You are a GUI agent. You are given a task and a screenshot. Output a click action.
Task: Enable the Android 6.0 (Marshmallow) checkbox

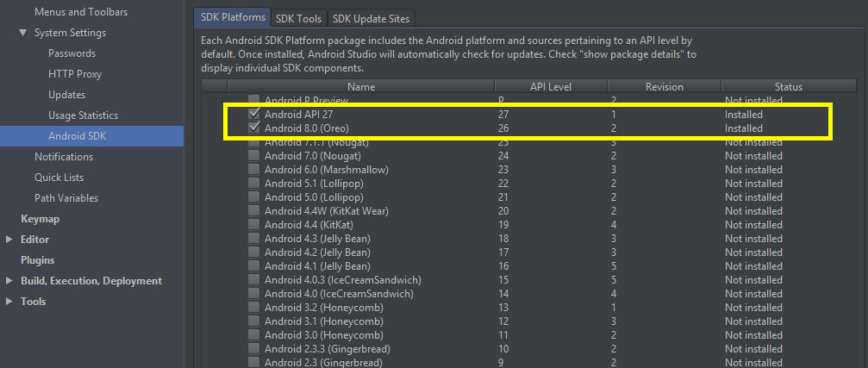point(253,170)
